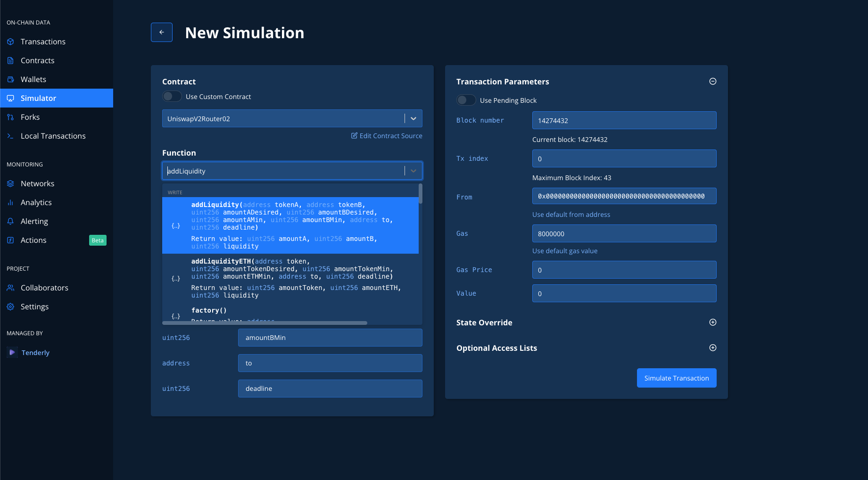Click the Actions lightning icon
This screenshot has width=868, height=480.
pos(10,240)
